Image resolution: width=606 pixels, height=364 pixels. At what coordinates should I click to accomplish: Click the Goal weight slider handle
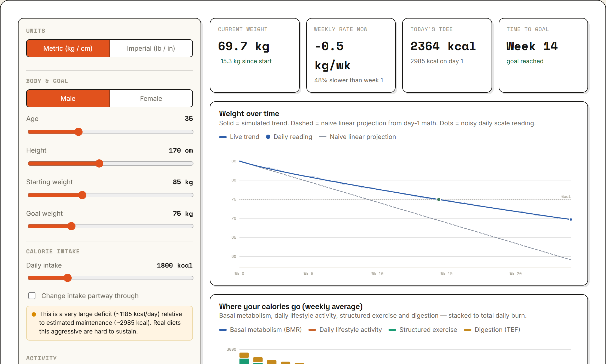pos(71,226)
